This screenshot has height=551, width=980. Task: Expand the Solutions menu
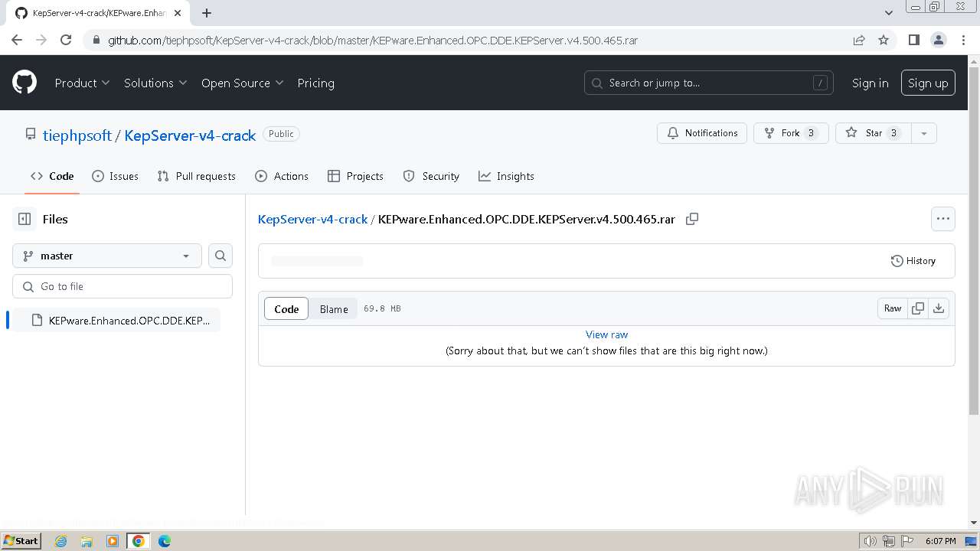coord(155,83)
